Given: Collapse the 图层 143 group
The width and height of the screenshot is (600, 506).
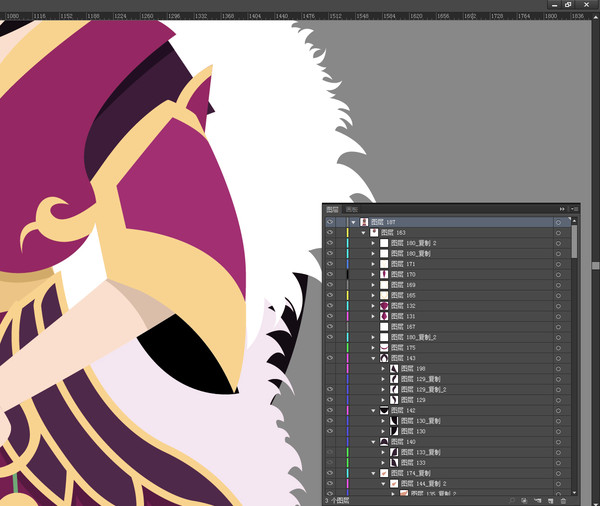Looking at the screenshot, I should [373, 358].
